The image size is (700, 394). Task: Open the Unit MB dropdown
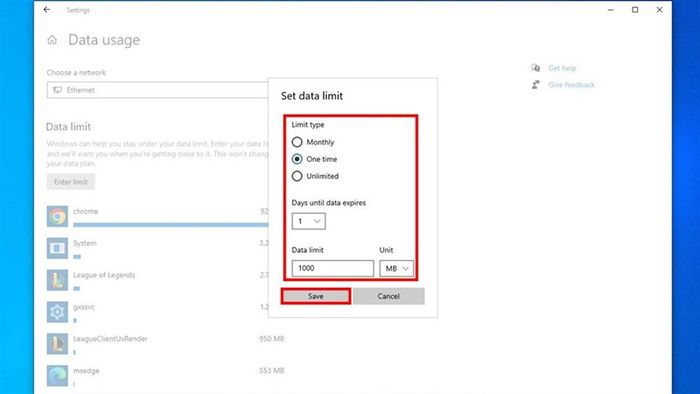[x=396, y=268]
